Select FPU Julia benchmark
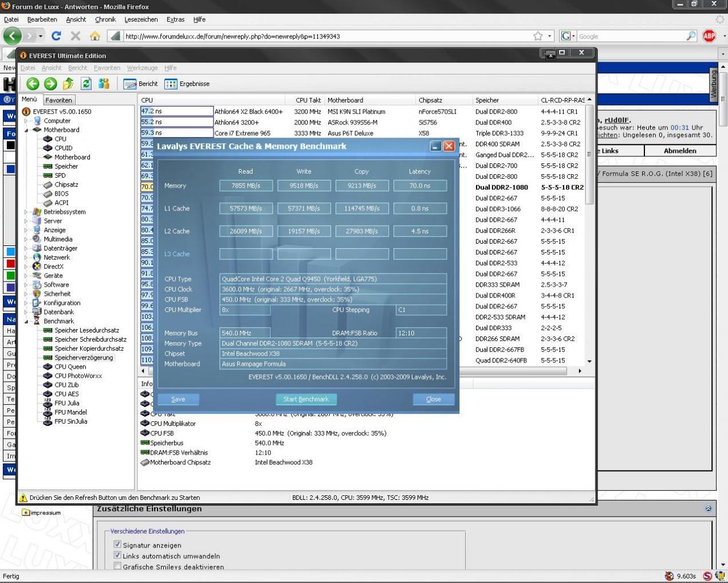This screenshot has width=728, height=583. pos(66,403)
